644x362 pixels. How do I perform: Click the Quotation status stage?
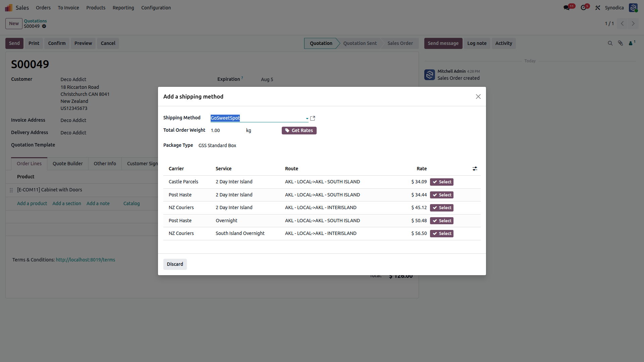click(321, 43)
